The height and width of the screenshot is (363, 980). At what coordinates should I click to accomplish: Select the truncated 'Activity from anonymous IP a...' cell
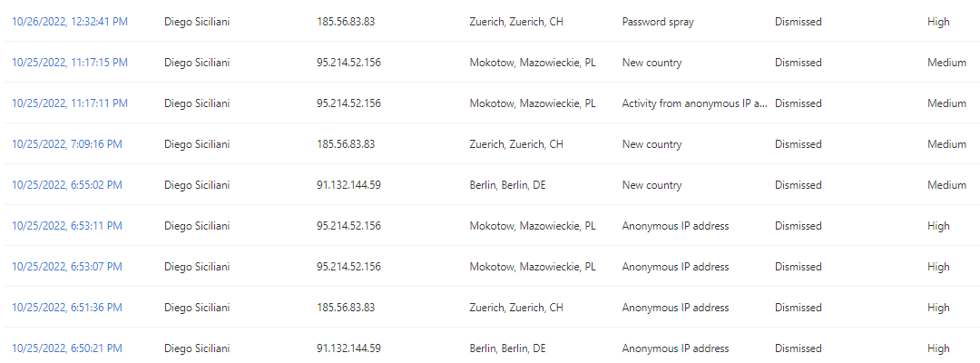(694, 103)
